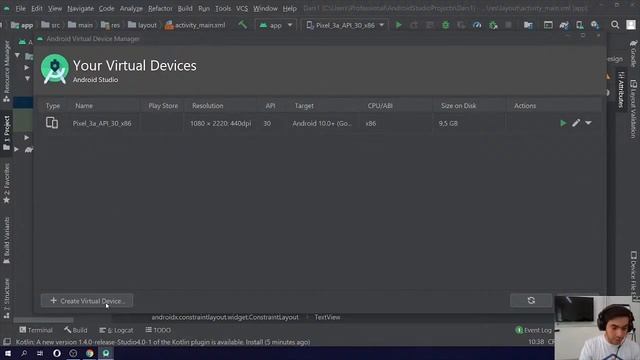This screenshot has height=360, width=640.
Task: Open the Event Log tab
Action: 534,330
